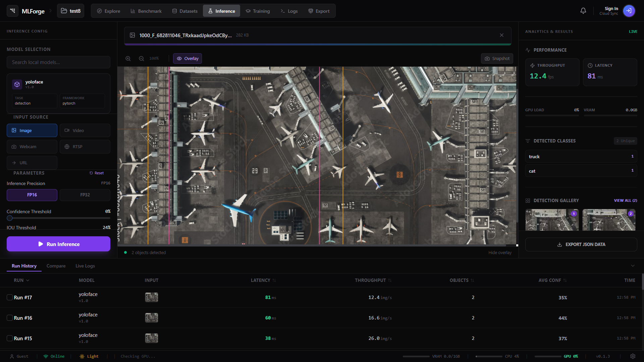The image size is (644, 362).
Task: Open detection gallery thumbnail 2
Action: [x=609, y=220]
